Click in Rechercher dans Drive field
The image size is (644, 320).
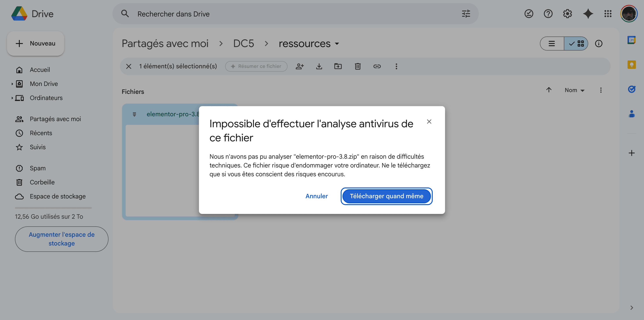pos(295,14)
